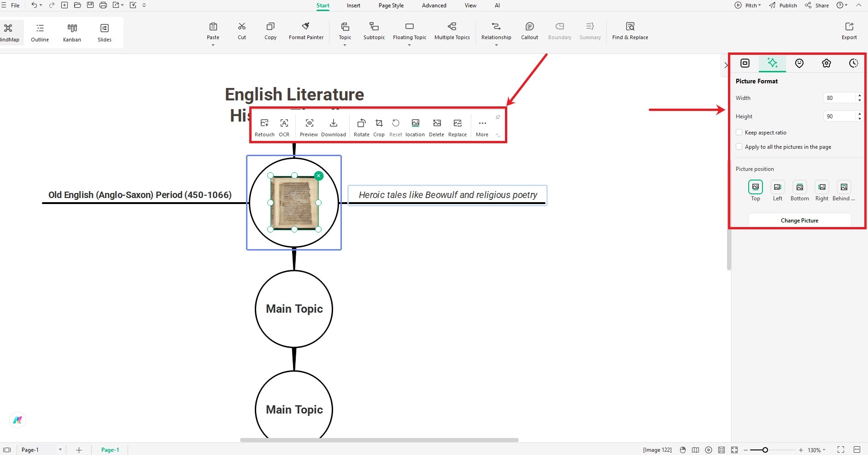Open the Undo history dropdown
The height and width of the screenshot is (455, 868).
pyautogui.click(x=41, y=5)
